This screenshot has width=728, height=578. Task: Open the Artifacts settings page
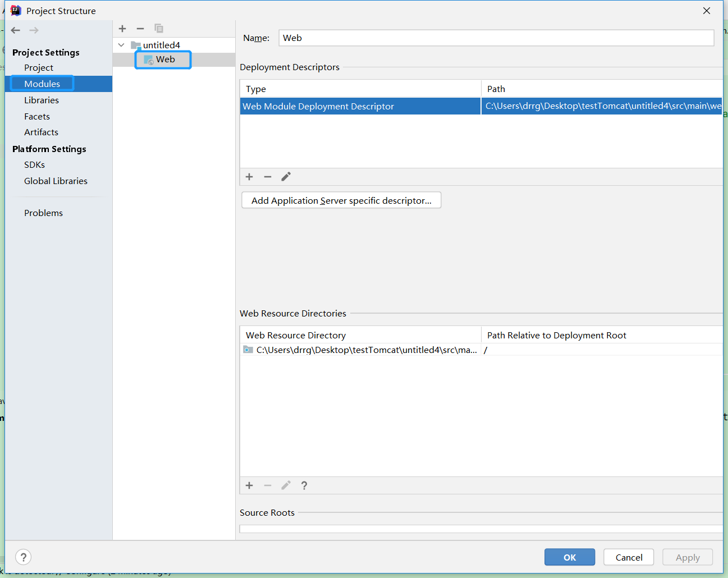pyautogui.click(x=41, y=132)
